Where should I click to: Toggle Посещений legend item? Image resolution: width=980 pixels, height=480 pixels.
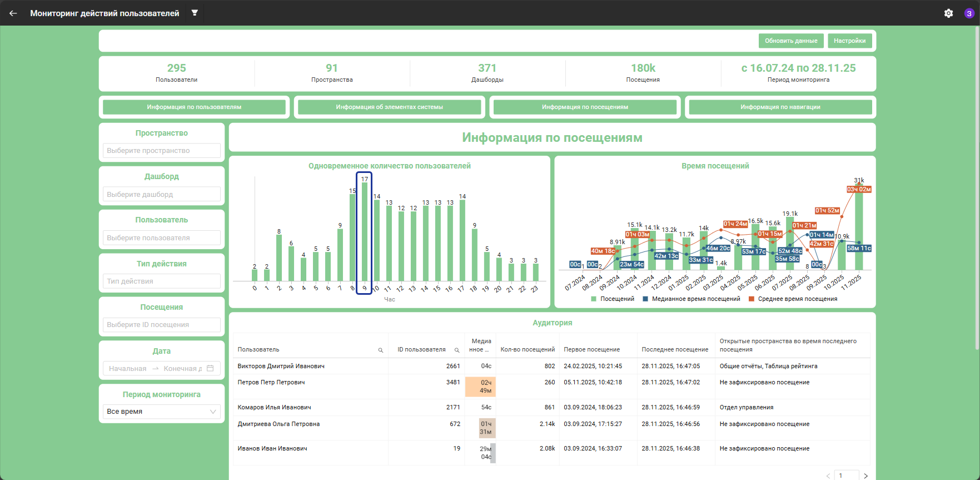613,299
